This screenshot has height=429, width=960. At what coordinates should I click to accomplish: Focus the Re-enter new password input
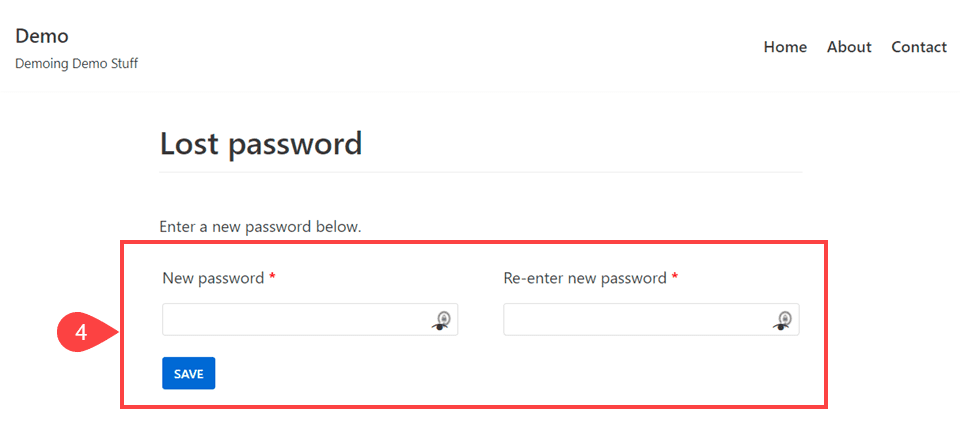pos(636,320)
